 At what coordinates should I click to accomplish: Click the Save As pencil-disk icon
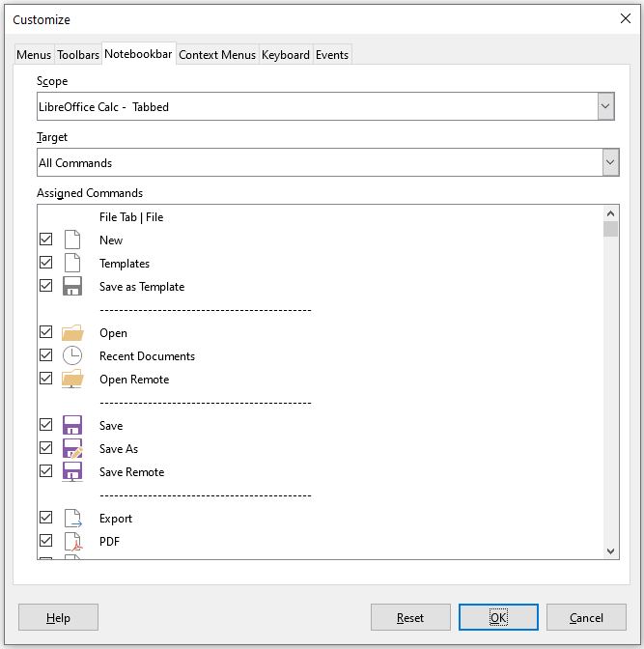[72, 448]
